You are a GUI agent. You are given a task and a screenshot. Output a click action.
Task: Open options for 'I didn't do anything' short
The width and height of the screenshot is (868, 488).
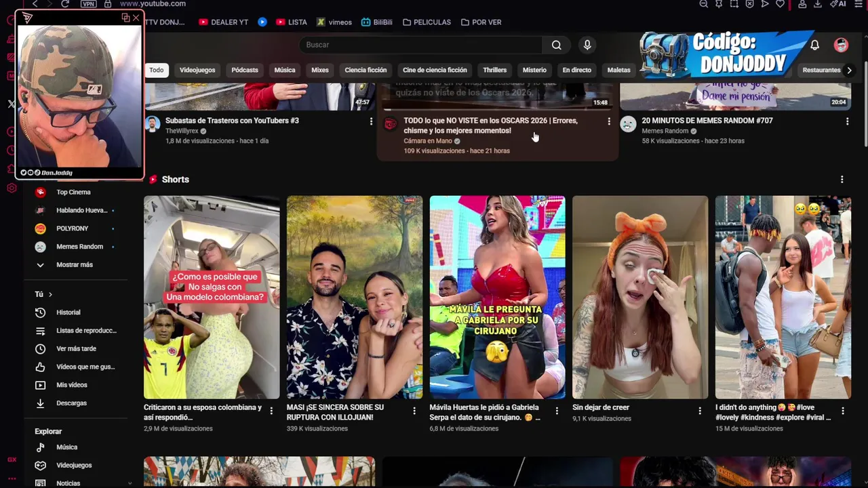pos(843,411)
